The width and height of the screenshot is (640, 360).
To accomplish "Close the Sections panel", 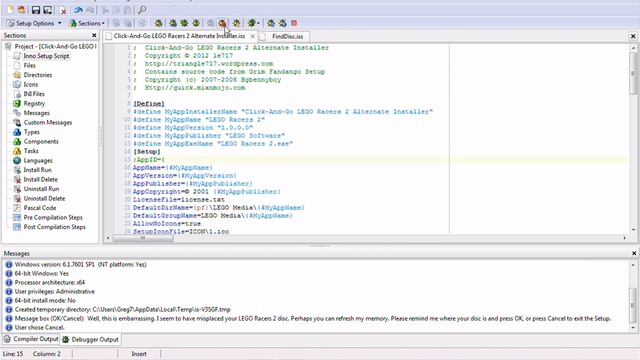I will point(94,36).
